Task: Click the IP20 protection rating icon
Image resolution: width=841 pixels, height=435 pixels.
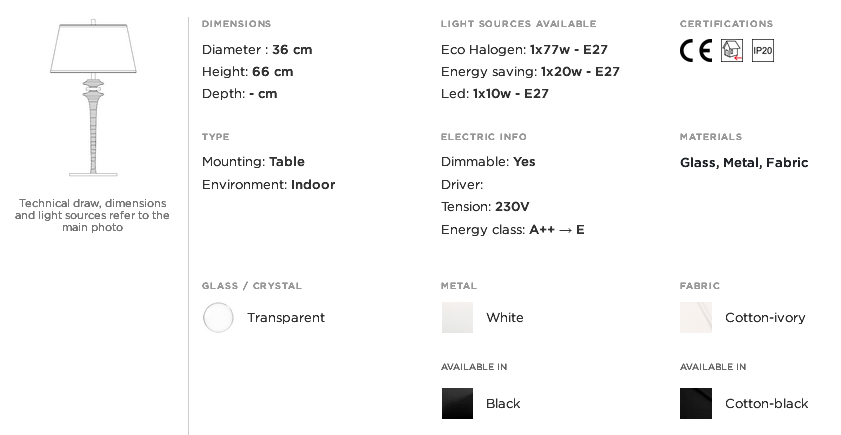Action: [763, 50]
